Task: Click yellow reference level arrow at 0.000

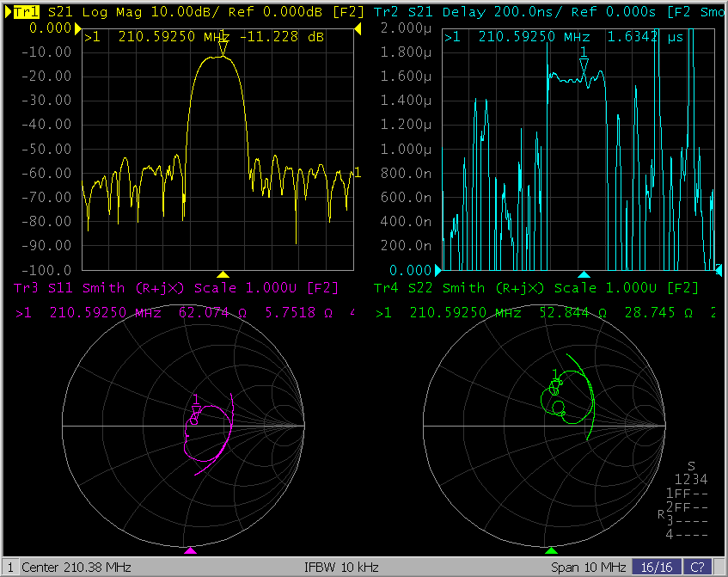Action: [78, 28]
